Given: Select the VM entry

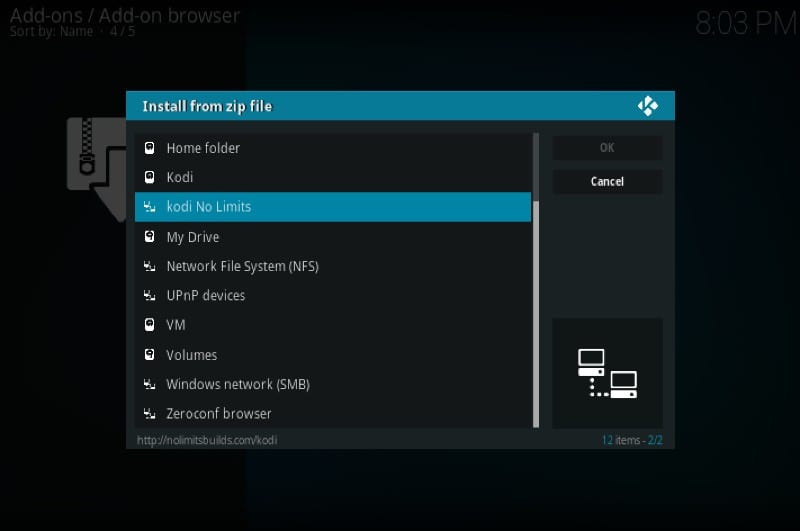Looking at the screenshot, I should (333, 325).
